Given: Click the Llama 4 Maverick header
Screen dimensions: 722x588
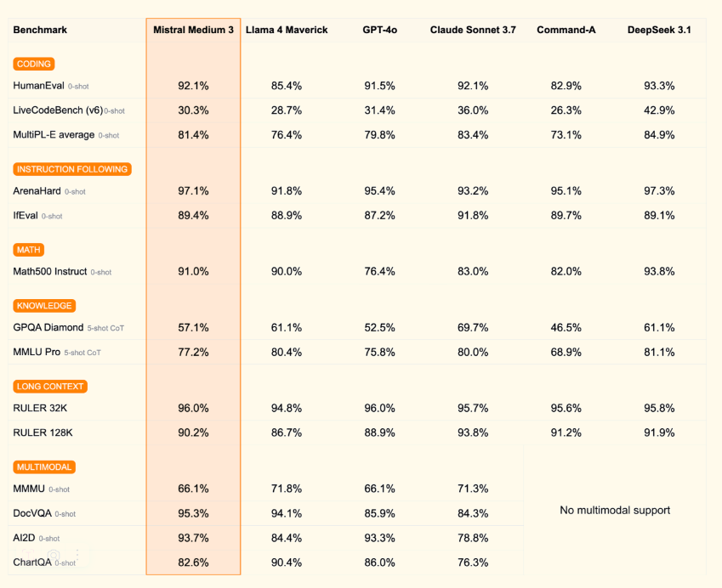Looking at the screenshot, I should [287, 30].
